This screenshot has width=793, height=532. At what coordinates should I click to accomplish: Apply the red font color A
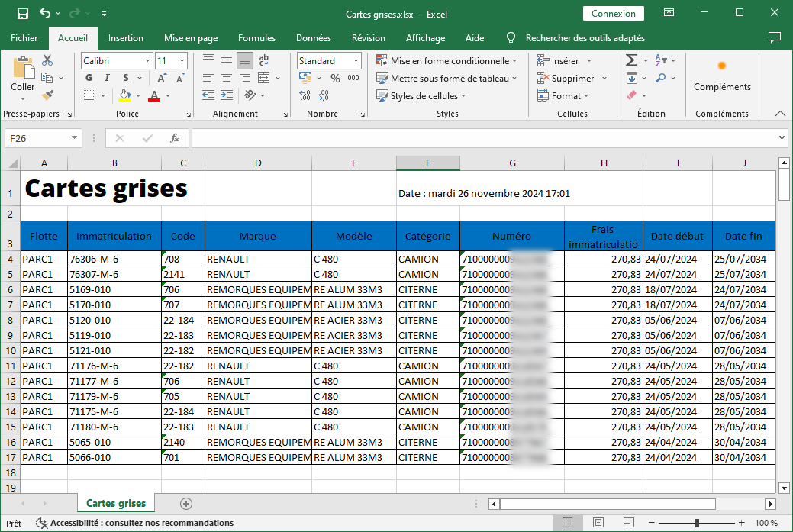point(154,95)
